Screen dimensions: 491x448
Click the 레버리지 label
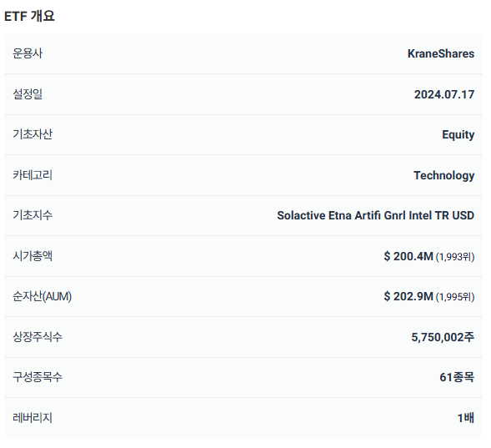[33, 418]
